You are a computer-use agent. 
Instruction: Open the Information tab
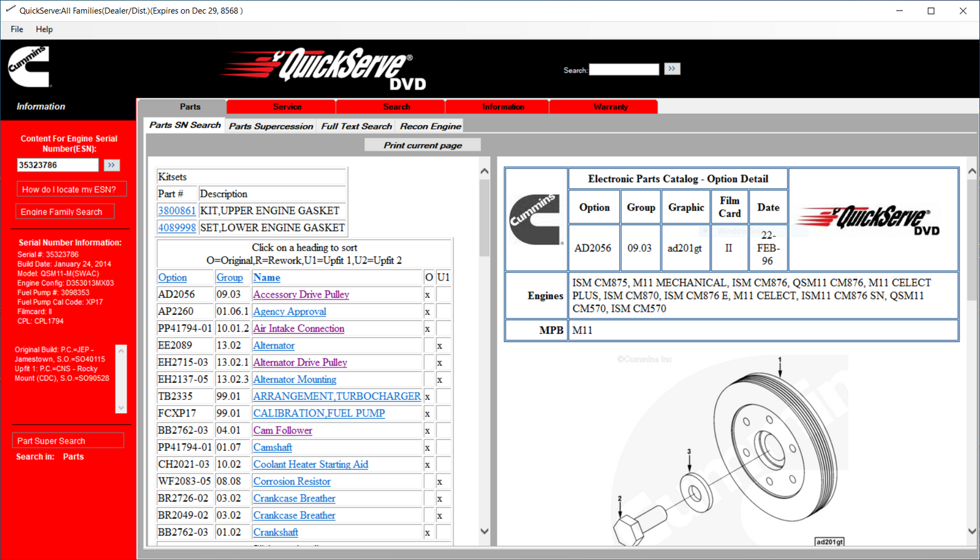pos(503,107)
